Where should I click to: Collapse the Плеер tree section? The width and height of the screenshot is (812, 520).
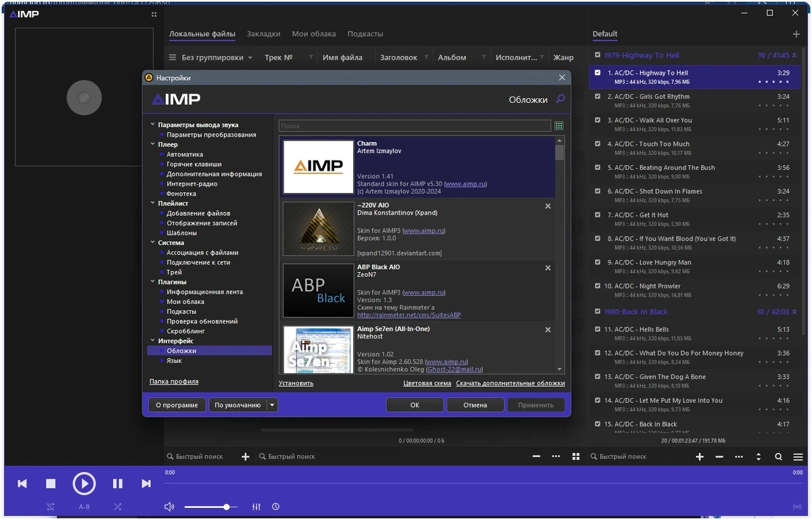pos(152,144)
